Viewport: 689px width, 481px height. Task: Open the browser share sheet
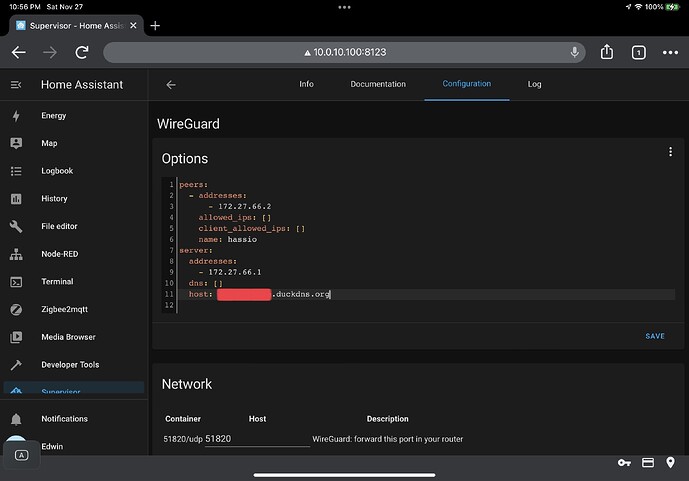click(606, 52)
